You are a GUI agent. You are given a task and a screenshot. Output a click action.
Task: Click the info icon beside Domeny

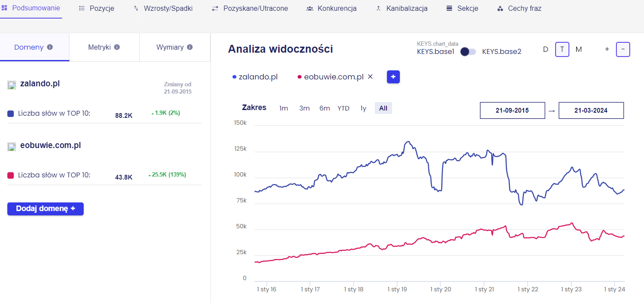pos(50,47)
